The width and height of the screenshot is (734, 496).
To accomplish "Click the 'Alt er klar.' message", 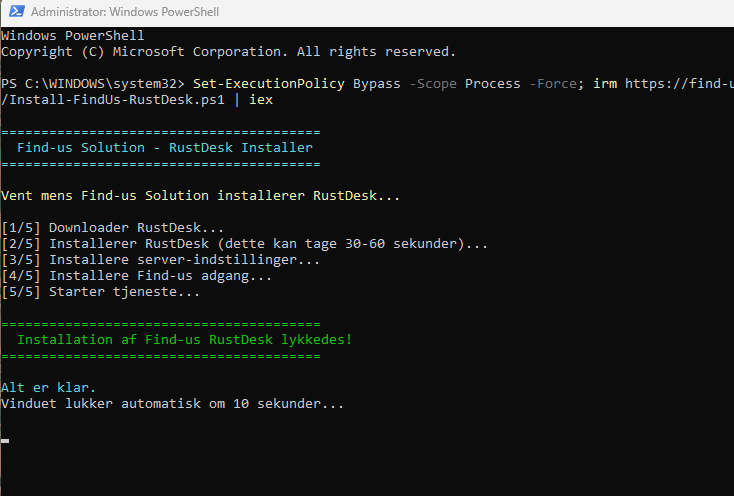I will 48,387.
